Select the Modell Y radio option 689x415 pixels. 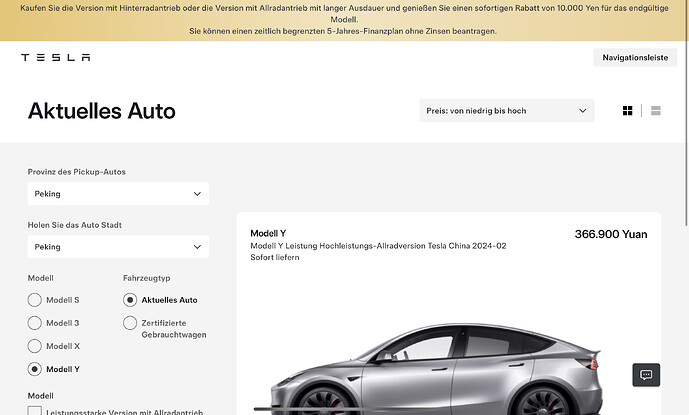[34, 369]
